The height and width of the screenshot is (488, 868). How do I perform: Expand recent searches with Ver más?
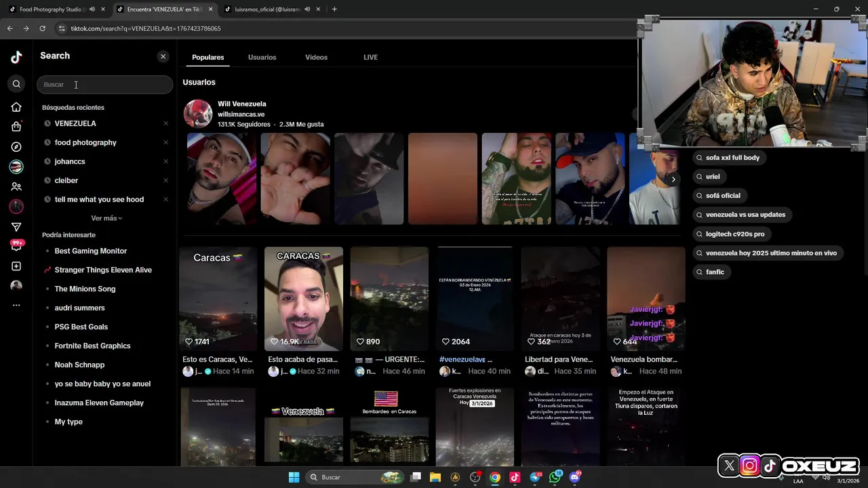[106, 218]
